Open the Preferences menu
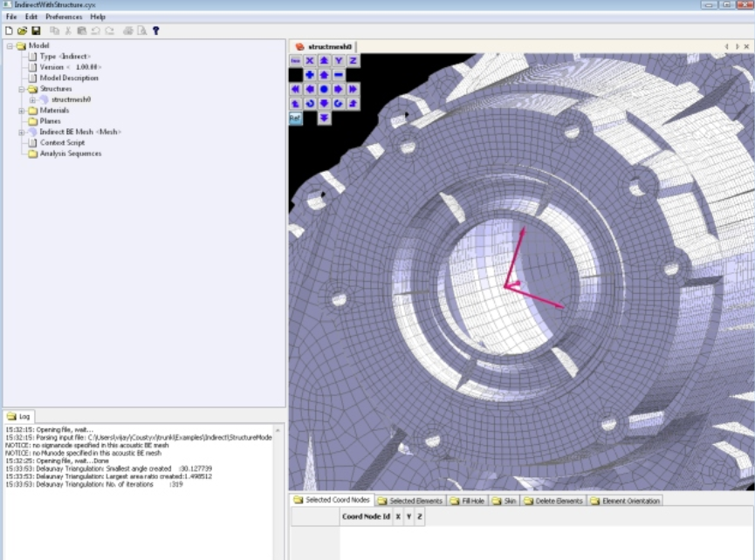This screenshot has width=755, height=560. (64, 17)
